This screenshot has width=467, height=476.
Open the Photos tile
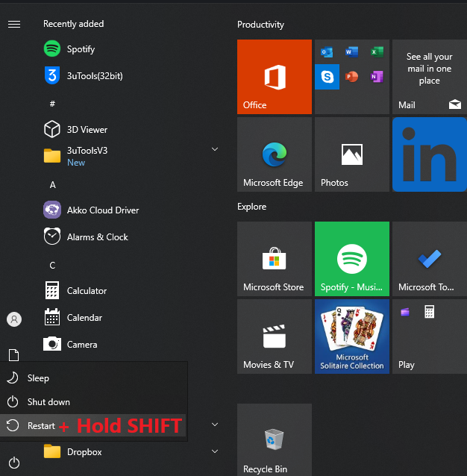351,154
